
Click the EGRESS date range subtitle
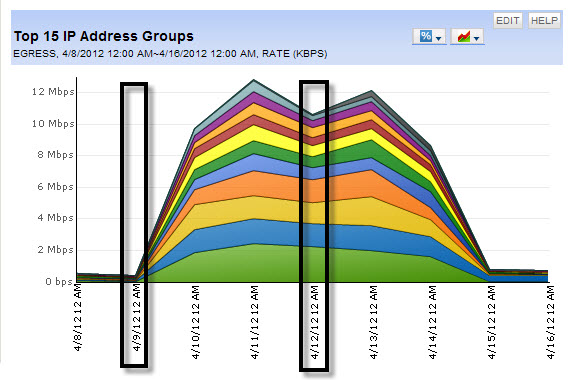click(170, 54)
